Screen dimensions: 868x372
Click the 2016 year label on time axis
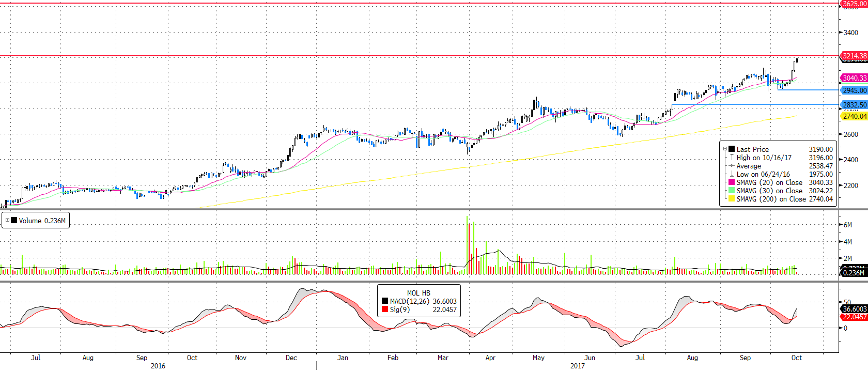click(158, 366)
